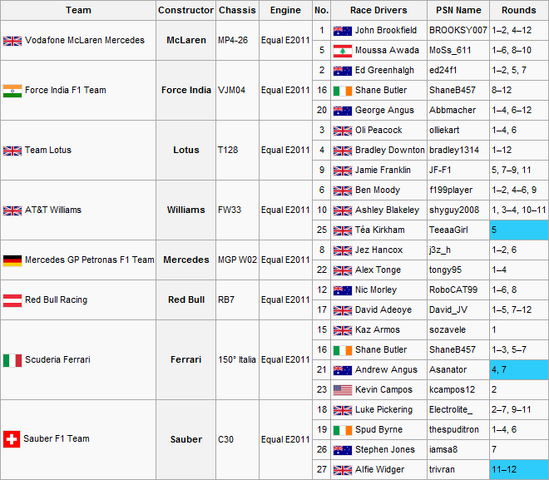Select the highlighted rounds cell '11–12'
The height and width of the screenshot is (480, 549).
(x=519, y=470)
